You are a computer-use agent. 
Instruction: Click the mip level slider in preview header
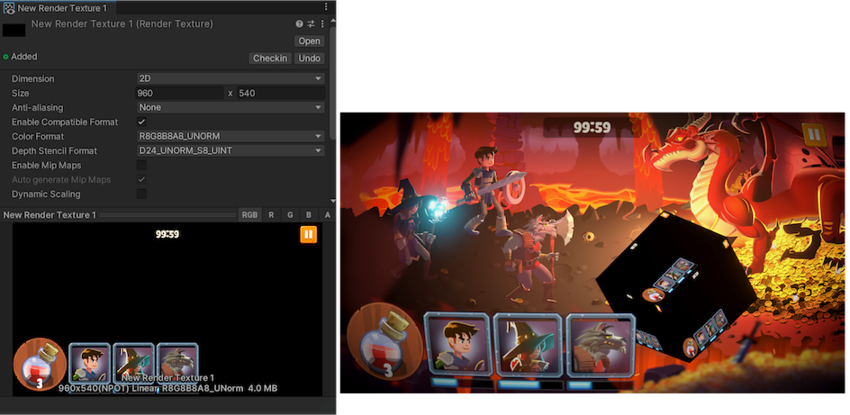[167, 215]
